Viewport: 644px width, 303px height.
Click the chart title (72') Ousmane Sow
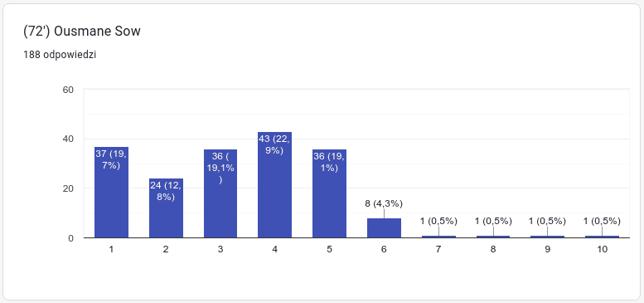point(82,32)
